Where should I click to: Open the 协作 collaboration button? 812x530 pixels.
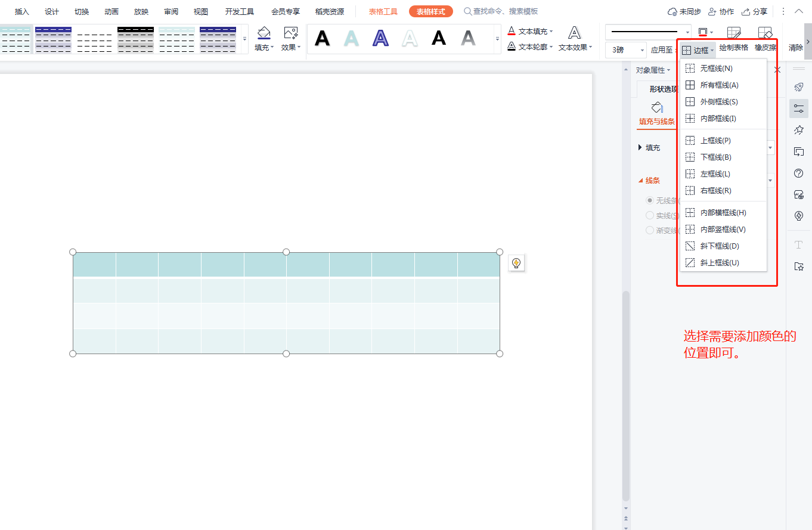pos(721,11)
